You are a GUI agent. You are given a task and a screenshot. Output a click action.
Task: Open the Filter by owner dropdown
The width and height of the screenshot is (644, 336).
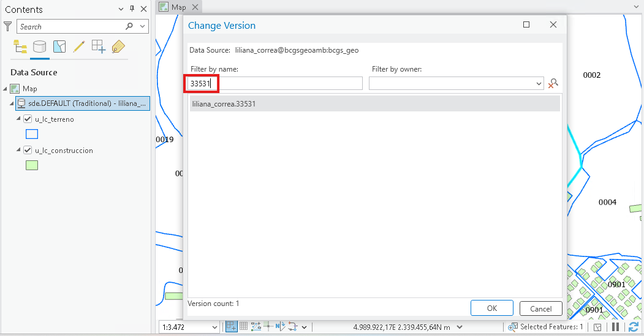tap(539, 84)
